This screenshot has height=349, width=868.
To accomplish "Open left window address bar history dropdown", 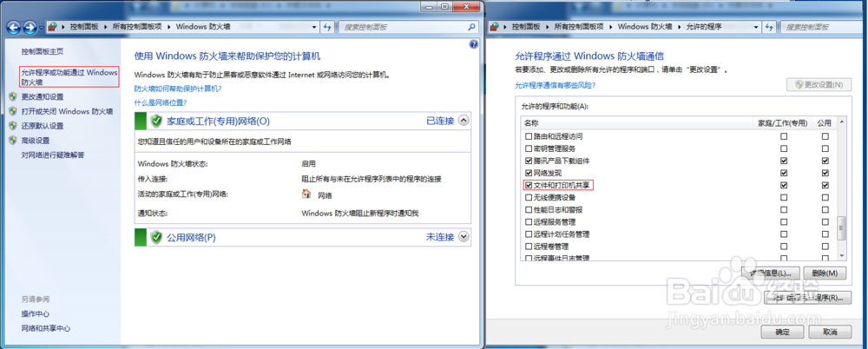I will (x=315, y=27).
